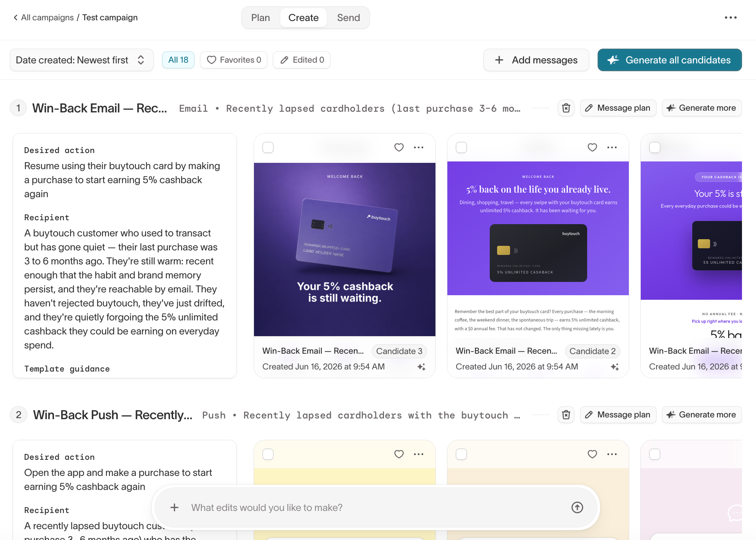Submit edits with the up-arrow send icon
Screen dimensions: 756x540
tap(577, 507)
